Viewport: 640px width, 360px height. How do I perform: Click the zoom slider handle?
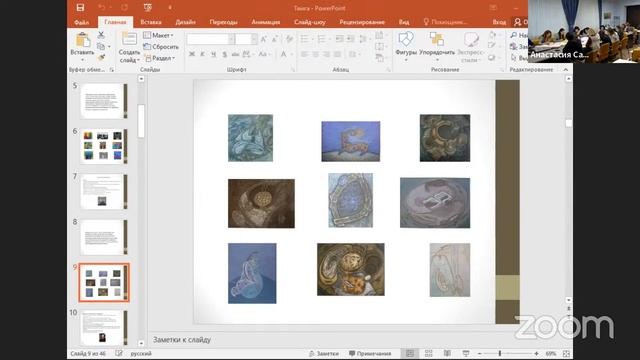click(500, 353)
